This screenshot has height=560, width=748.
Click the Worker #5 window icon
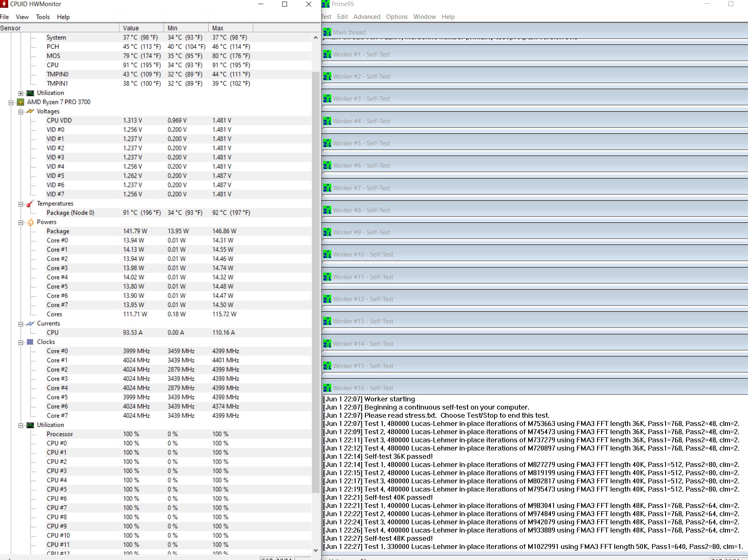(327, 143)
